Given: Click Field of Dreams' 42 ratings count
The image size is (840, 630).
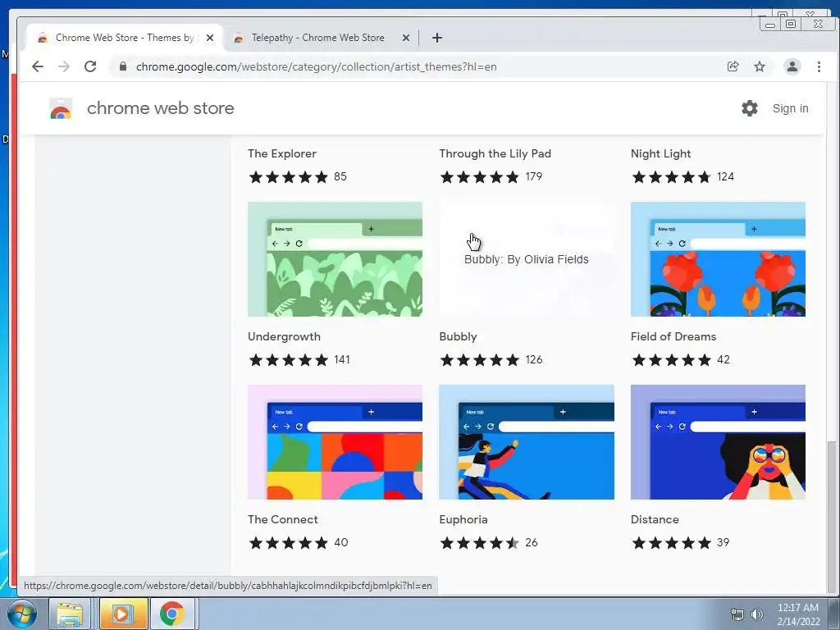Looking at the screenshot, I should pyautogui.click(x=724, y=359).
